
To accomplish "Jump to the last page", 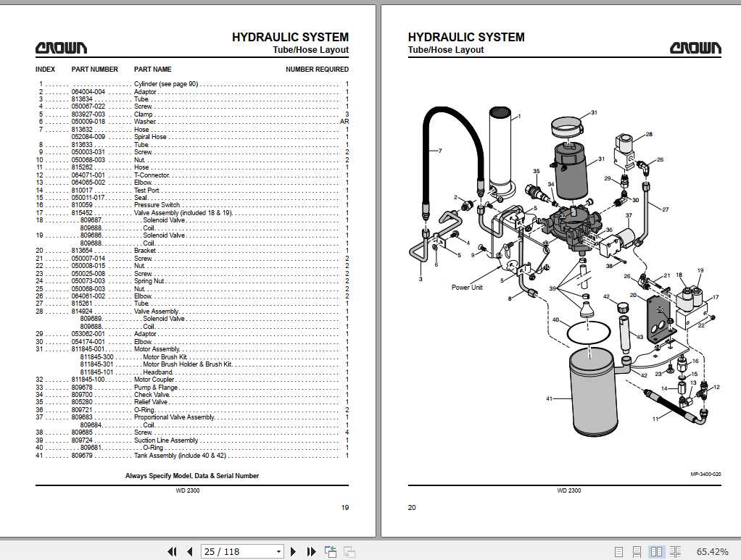I will point(312,551).
